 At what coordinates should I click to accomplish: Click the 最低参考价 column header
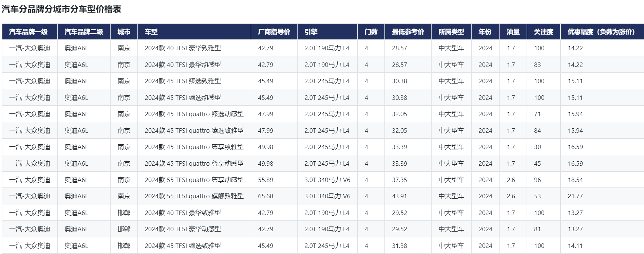[x=408, y=32]
